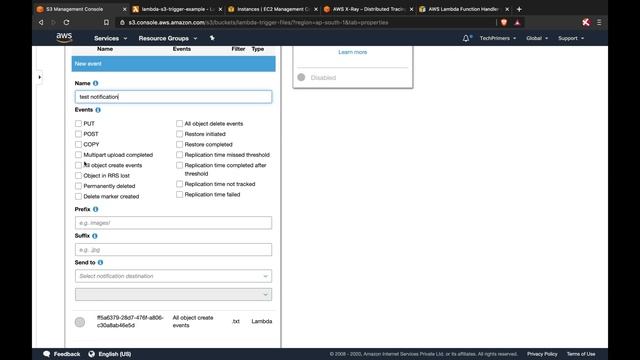Tick All object create events checkbox
640x360 pixels.
click(78, 165)
